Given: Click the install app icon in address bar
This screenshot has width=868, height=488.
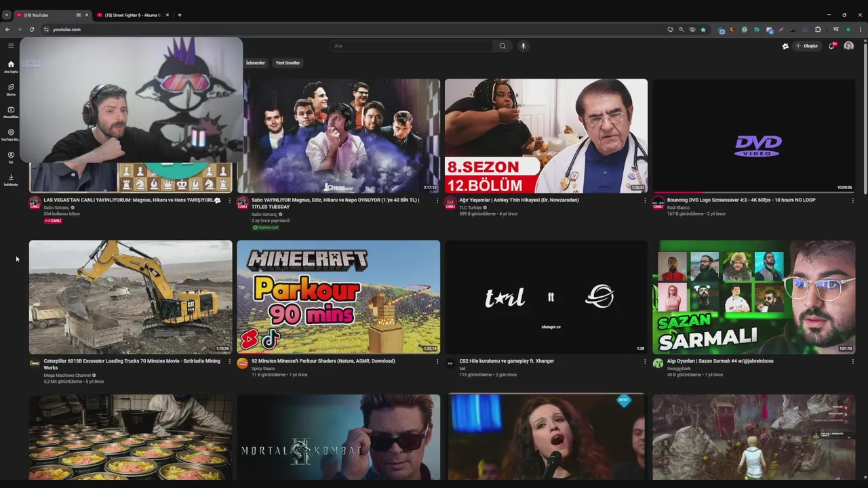Looking at the screenshot, I should pyautogui.click(x=670, y=29).
